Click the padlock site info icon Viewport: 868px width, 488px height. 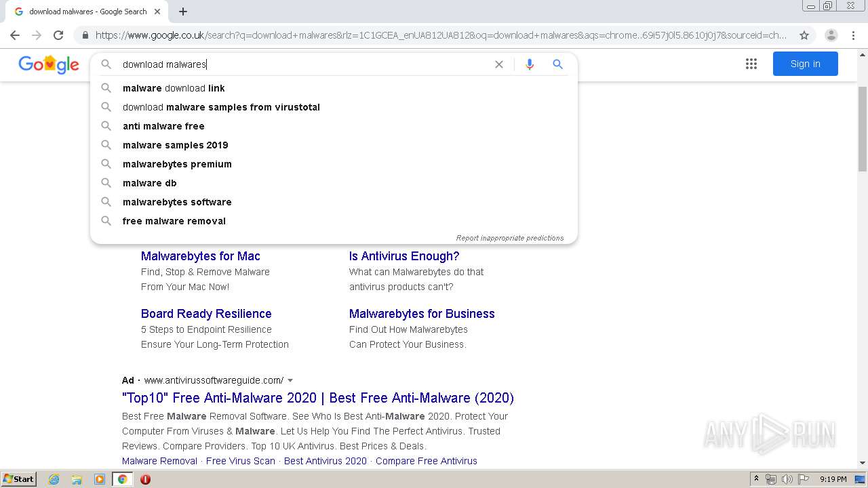85,35
